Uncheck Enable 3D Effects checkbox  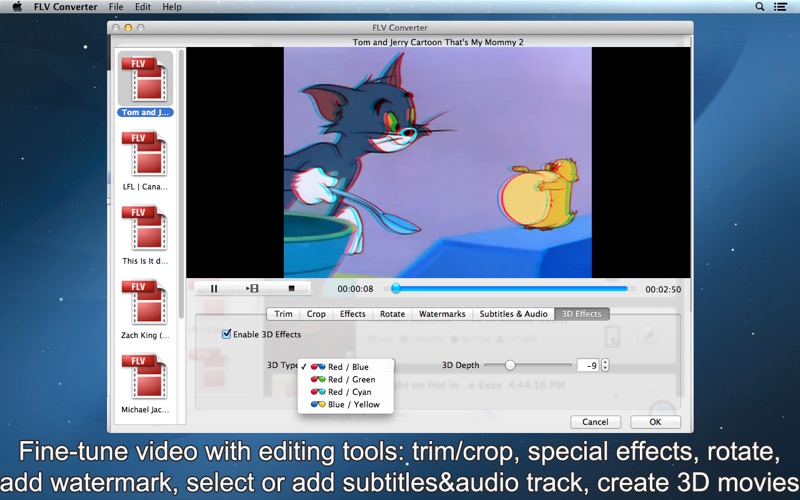click(x=227, y=334)
